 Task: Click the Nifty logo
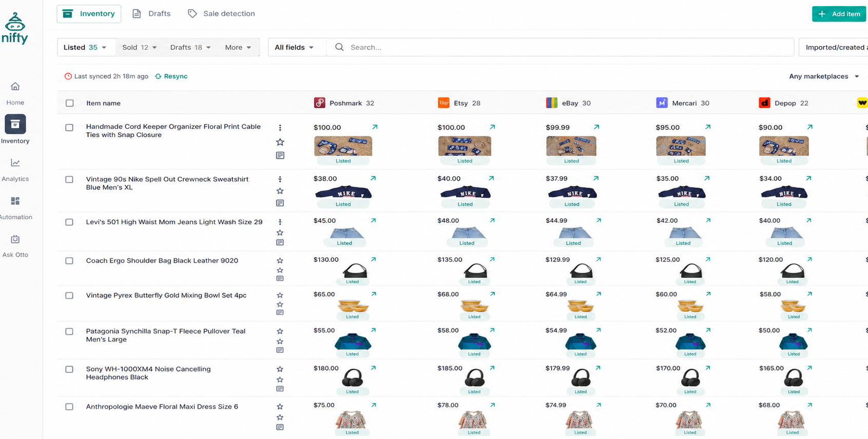[15, 28]
